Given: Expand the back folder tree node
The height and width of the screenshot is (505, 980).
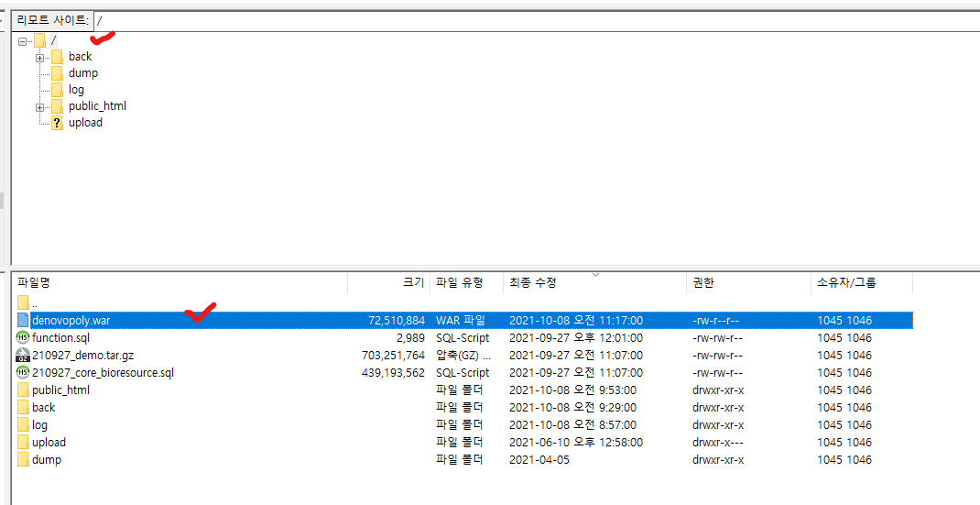Looking at the screenshot, I should 40,58.
